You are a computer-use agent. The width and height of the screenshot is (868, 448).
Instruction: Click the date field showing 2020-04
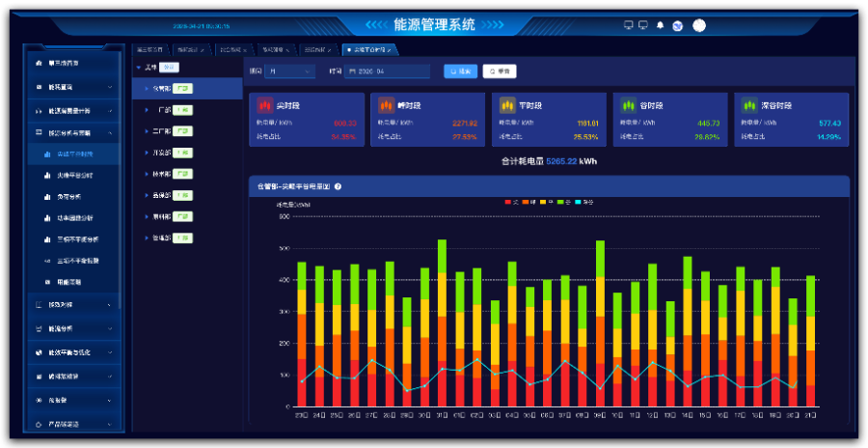point(388,71)
